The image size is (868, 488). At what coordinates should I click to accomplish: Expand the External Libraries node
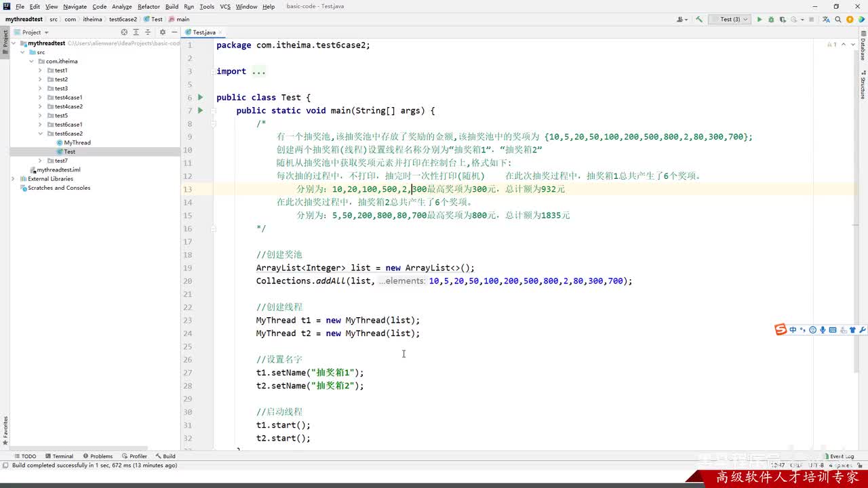[14, 179]
